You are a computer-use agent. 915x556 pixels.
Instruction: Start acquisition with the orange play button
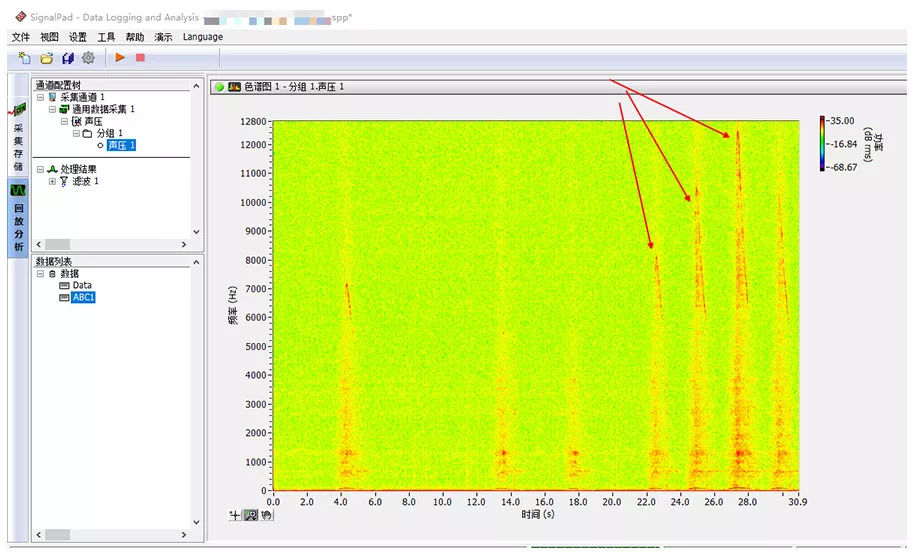120,57
